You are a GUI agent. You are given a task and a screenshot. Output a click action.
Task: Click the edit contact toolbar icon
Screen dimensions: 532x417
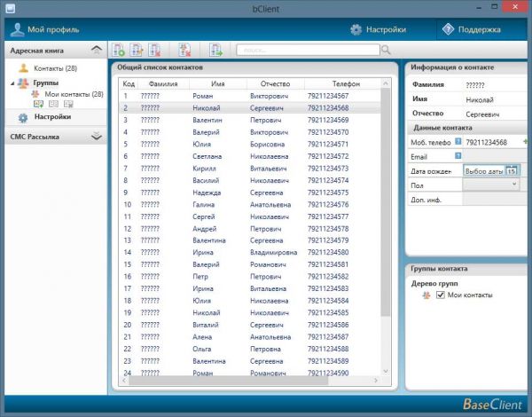click(137, 50)
